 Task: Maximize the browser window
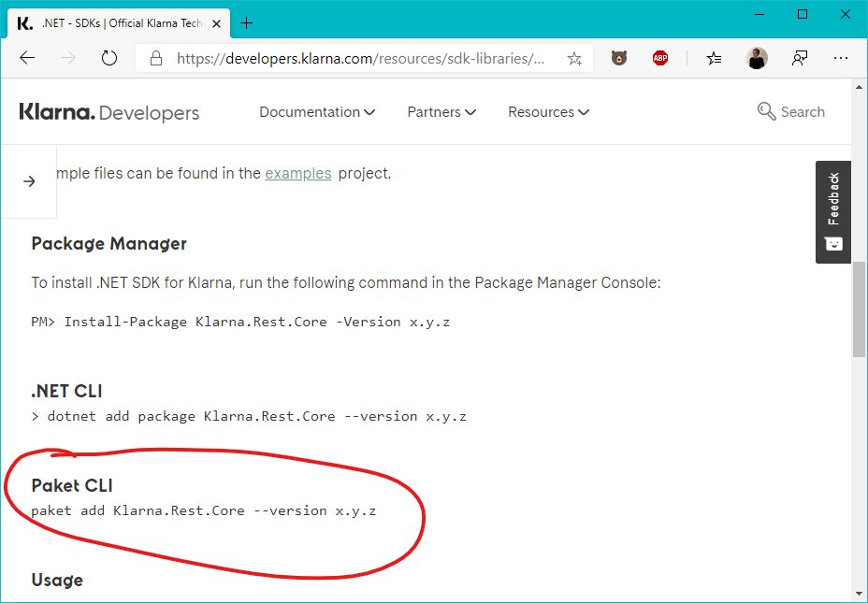[803, 15]
